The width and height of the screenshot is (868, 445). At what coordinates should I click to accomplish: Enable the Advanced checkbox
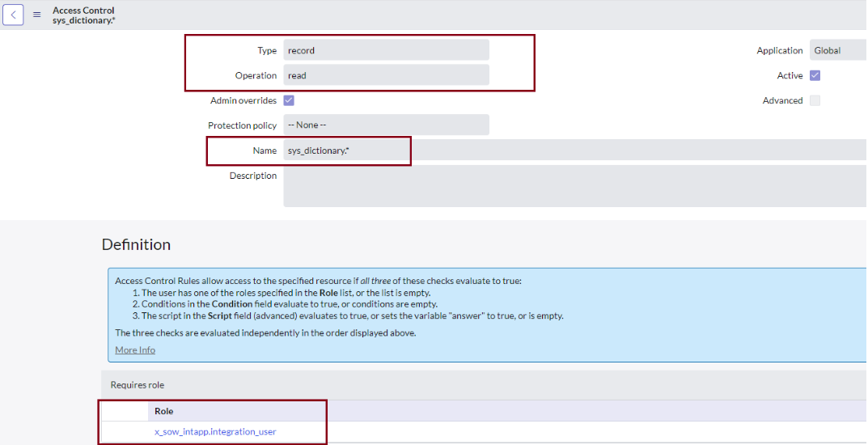815,100
